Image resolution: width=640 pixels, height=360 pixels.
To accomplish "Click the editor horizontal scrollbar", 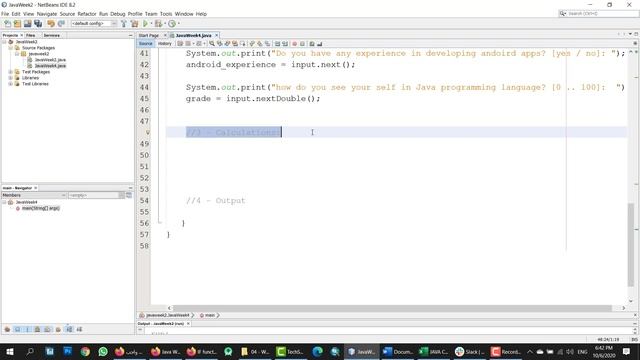I will (x=392, y=308).
